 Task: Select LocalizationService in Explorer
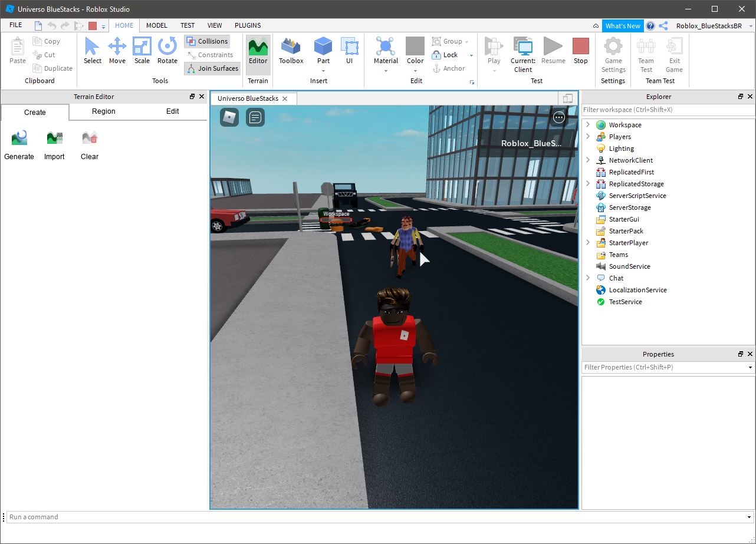coord(637,290)
